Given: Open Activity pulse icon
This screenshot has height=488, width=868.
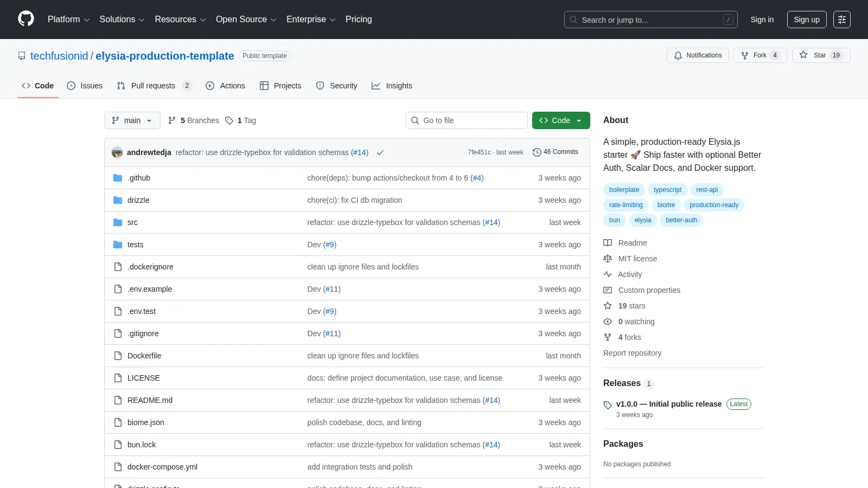Looking at the screenshot, I should [x=608, y=274].
